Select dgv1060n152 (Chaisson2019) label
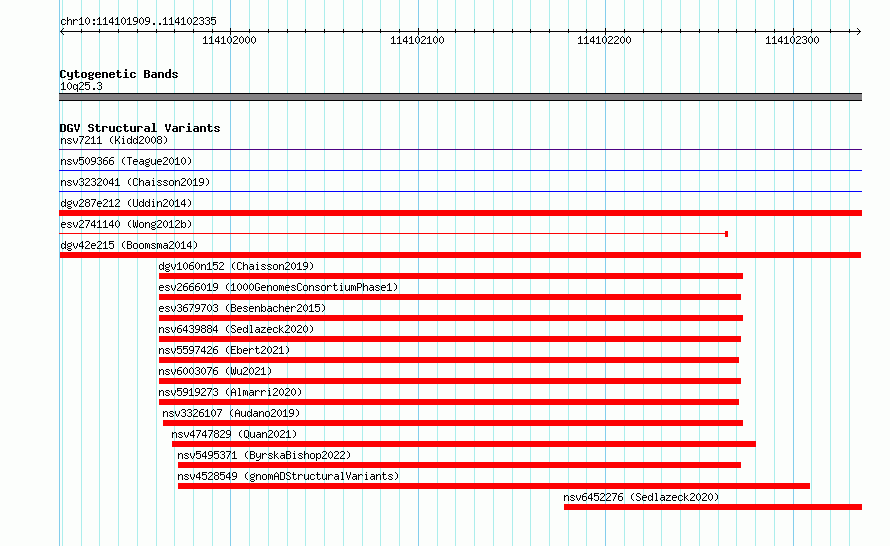890x546 pixels. [236, 266]
